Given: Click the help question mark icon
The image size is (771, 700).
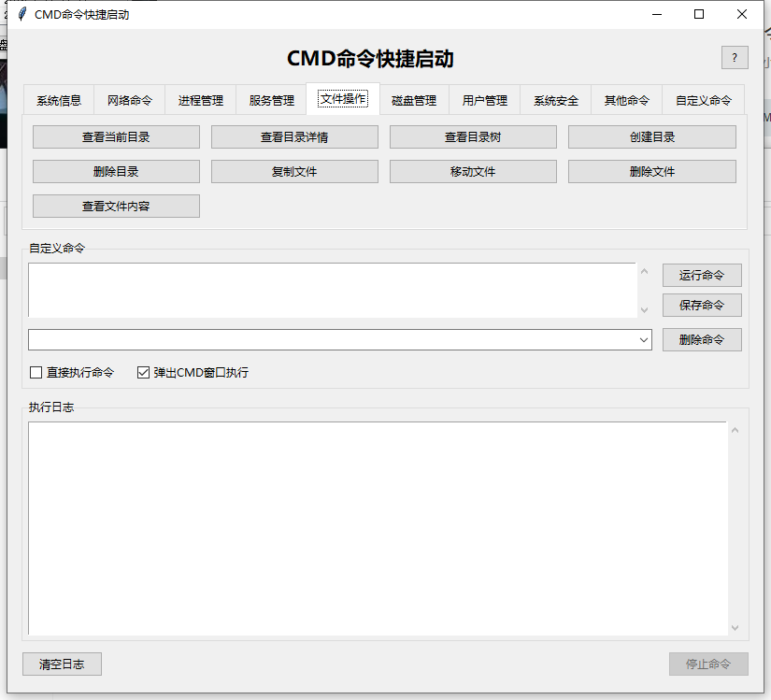Looking at the screenshot, I should coord(735,57).
